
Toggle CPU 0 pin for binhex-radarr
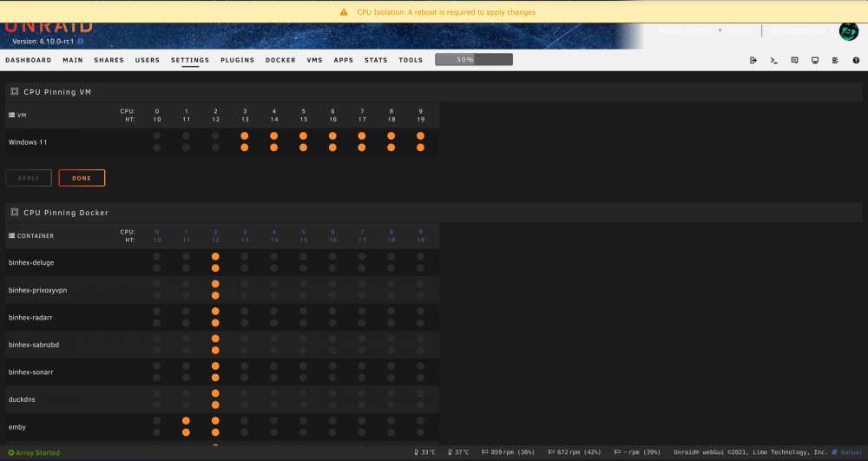tap(156, 311)
